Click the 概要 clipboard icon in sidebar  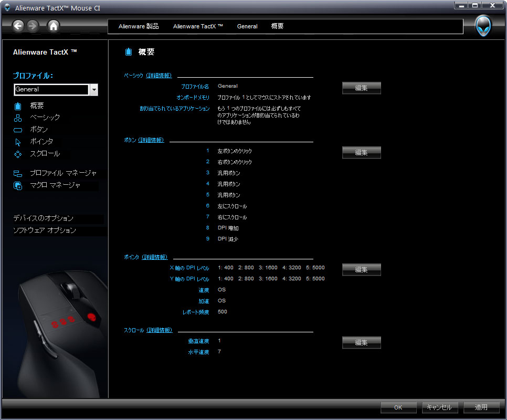pyautogui.click(x=18, y=106)
